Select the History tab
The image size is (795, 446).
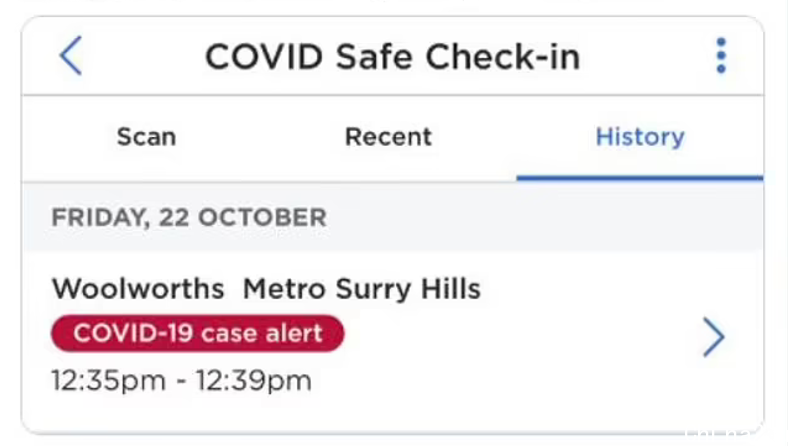(x=640, y=137)
